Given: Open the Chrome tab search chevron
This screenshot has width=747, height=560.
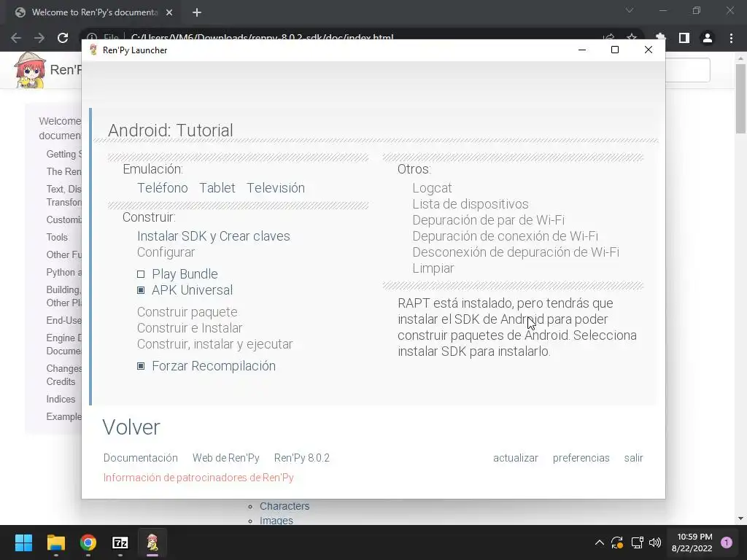Looking at the screenshot, I should 630,10.
